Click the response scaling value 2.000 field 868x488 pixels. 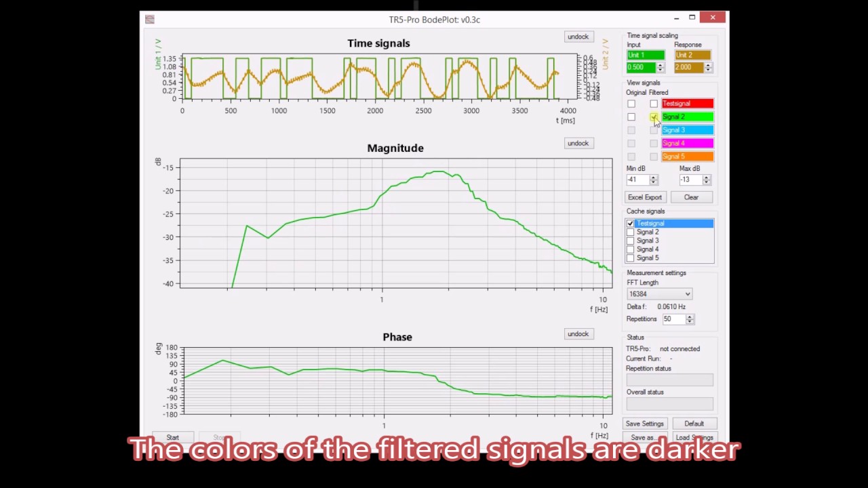tap(688, 67)
